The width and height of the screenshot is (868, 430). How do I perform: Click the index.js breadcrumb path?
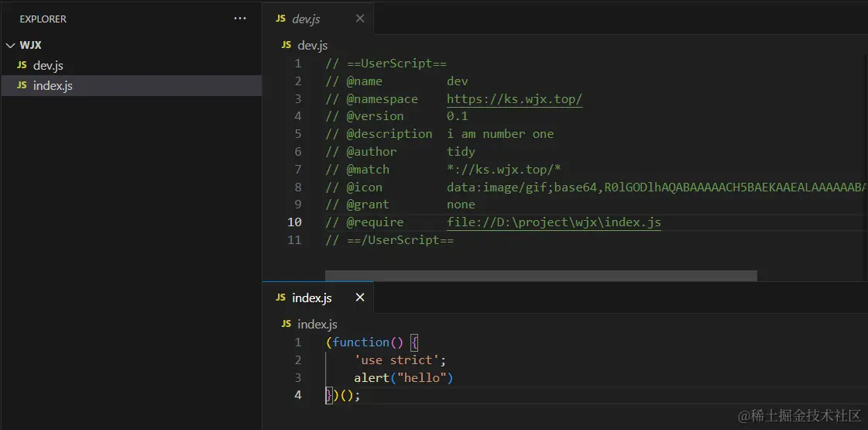[317, 324]
